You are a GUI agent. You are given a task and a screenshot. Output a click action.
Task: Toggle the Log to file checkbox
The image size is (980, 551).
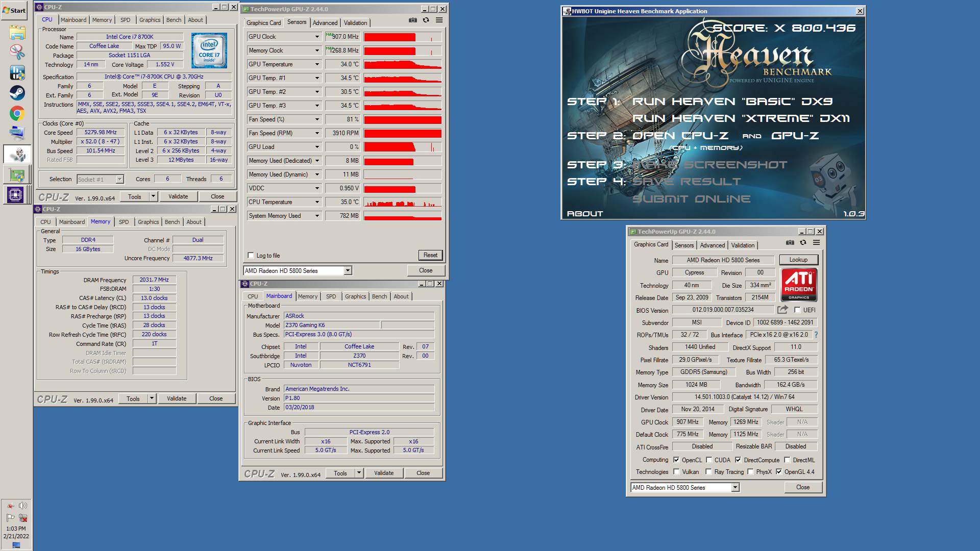(x=251, y=256)
